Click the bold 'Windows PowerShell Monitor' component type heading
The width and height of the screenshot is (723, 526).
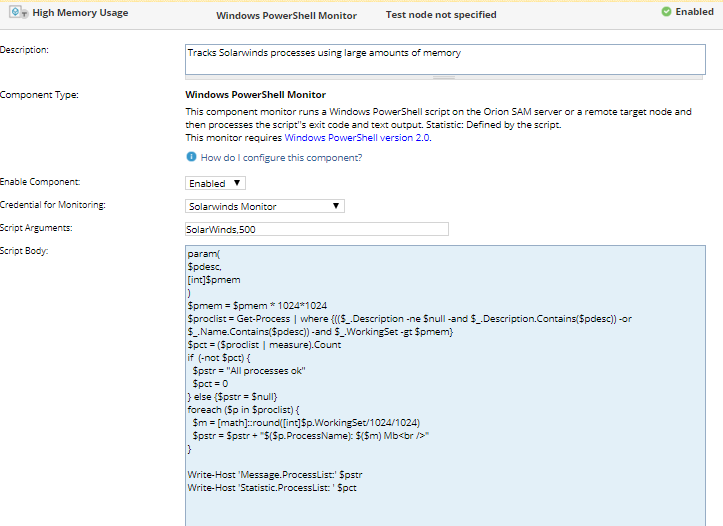point(255,95)
